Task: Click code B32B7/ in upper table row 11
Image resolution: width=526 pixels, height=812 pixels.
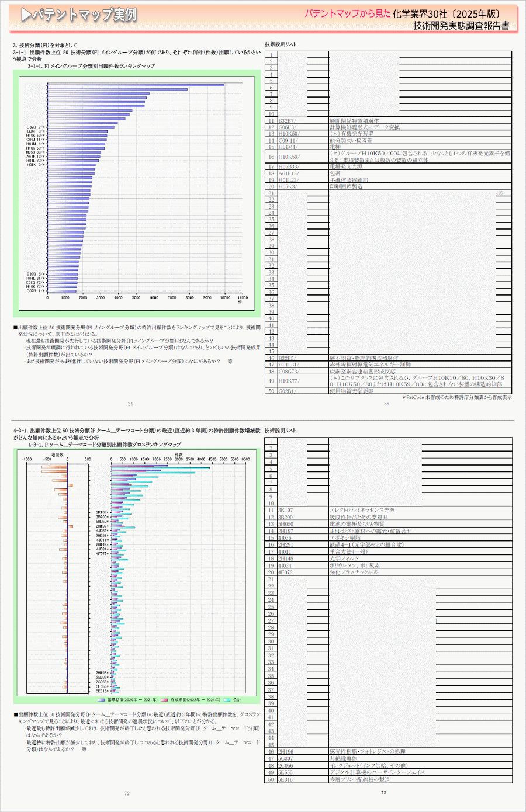Action: point(287,120)
